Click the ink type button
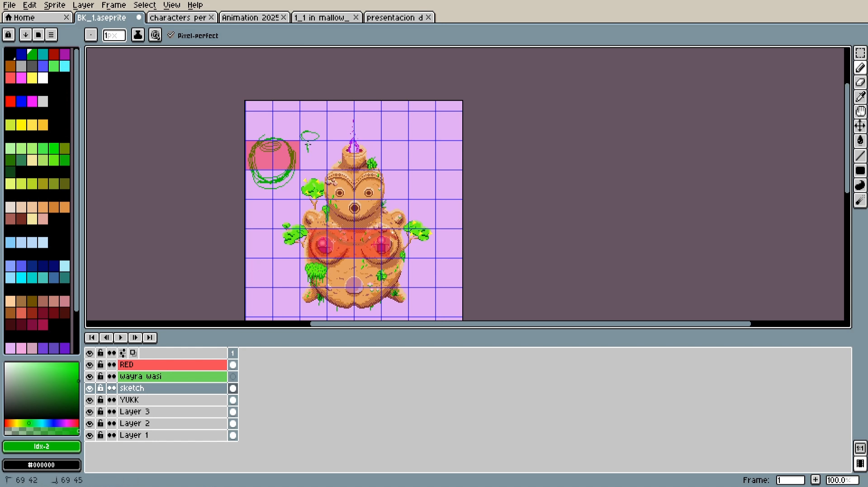868x487 pixels. pos(138,35)
